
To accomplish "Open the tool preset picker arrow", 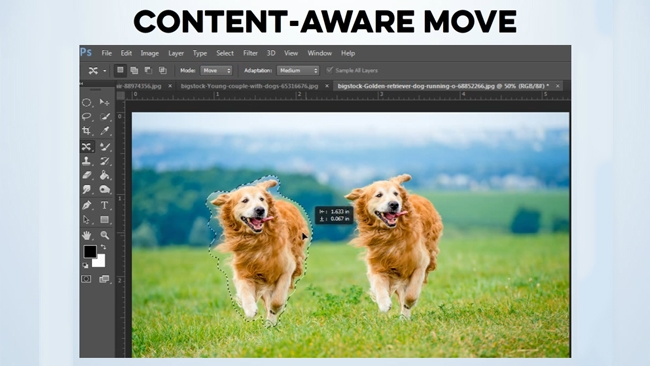I will click(x=104, y=71).
